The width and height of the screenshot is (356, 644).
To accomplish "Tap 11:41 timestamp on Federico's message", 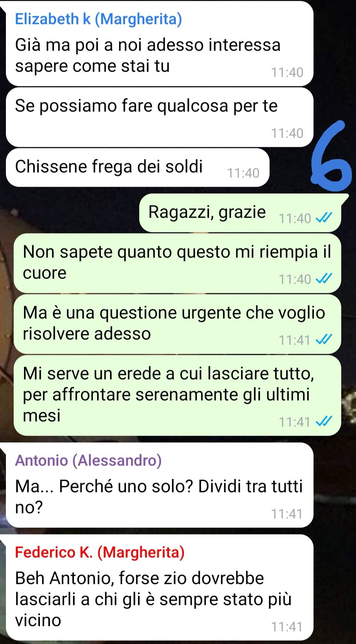I will [x=287, y=626].
